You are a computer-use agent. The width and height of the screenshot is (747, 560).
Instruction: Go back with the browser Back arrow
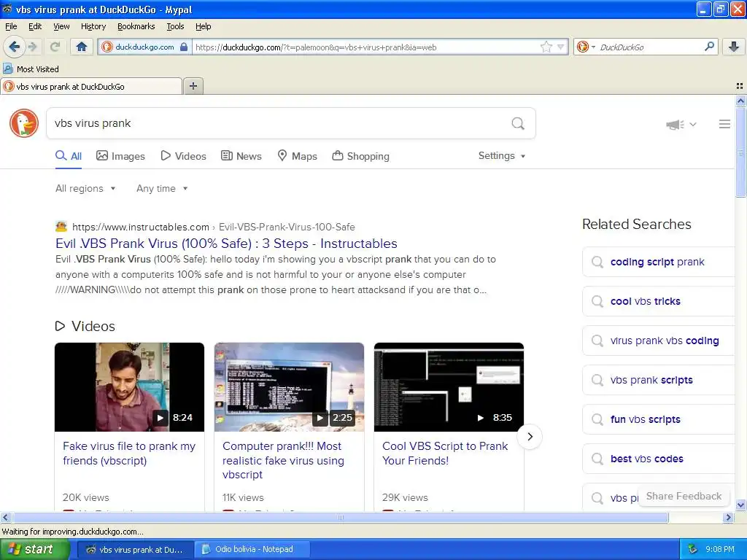pyautogui.click(x=15, y=47)
